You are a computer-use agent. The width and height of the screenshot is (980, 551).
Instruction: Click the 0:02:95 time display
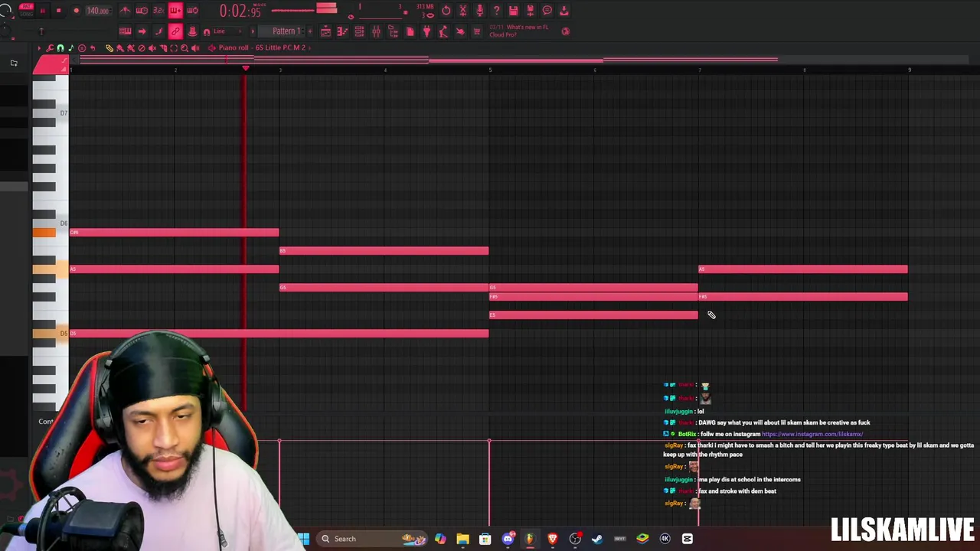[240, 11]
